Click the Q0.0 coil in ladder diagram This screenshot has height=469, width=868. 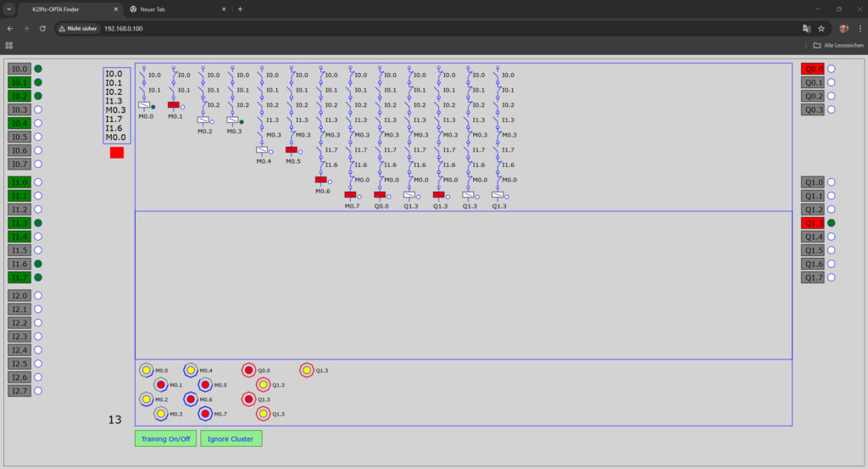(x=379, y=195)
